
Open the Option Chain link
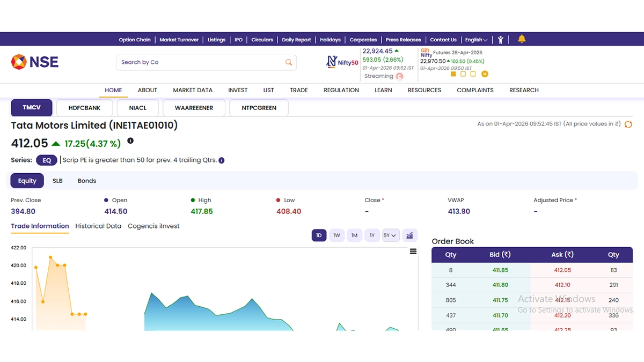pos(135,40)
